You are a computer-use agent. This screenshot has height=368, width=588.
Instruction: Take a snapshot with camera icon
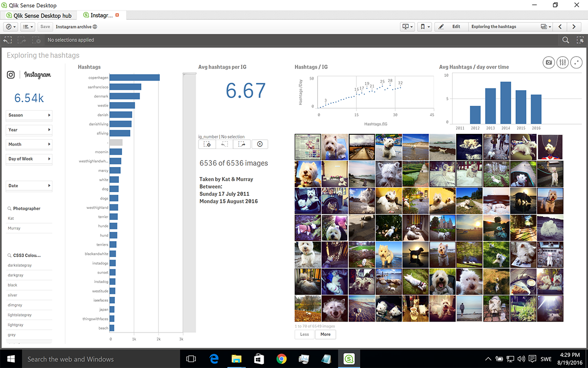[x=548, y=63]
